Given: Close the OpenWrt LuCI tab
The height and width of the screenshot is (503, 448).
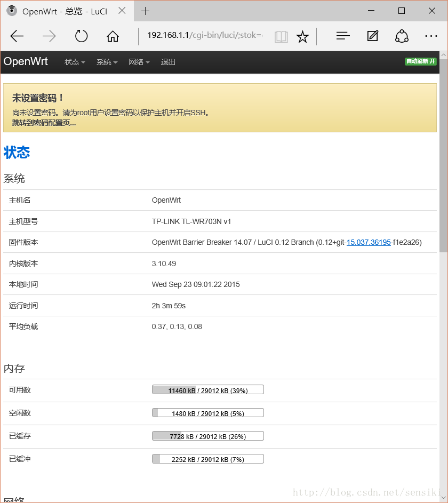Looking at the screenshot, I should 122,11.
